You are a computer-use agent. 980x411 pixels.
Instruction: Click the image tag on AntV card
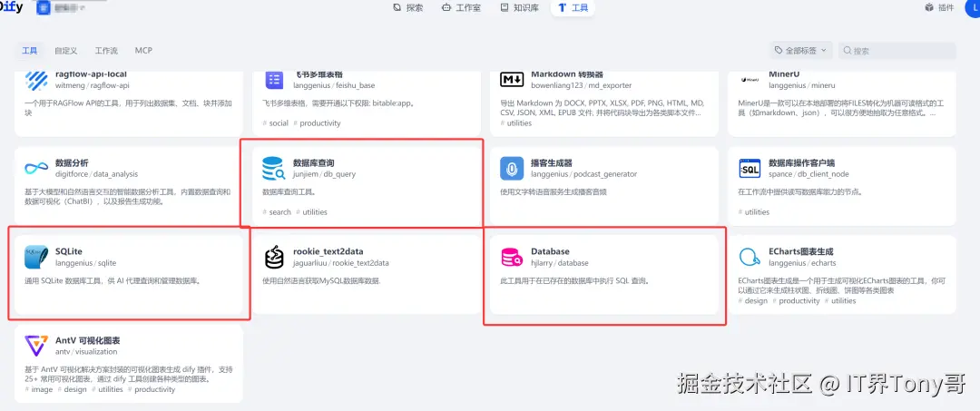point(39,390)
